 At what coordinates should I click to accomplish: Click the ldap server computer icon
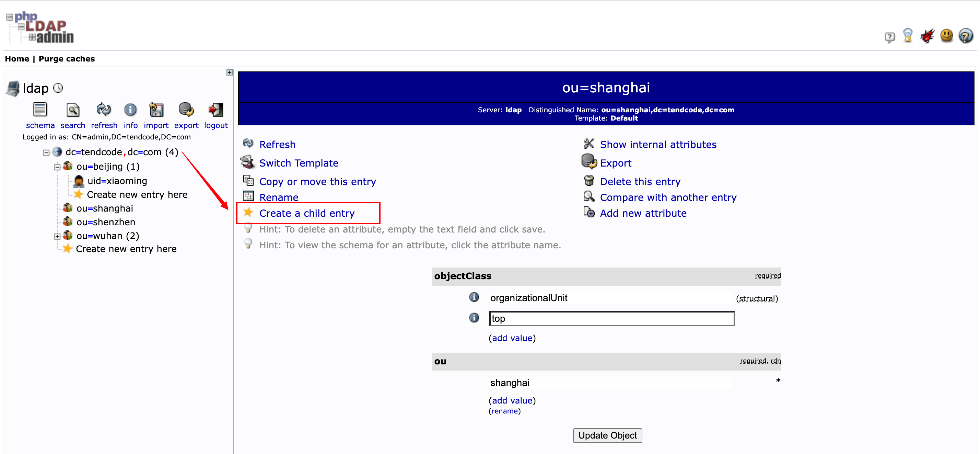13,88
